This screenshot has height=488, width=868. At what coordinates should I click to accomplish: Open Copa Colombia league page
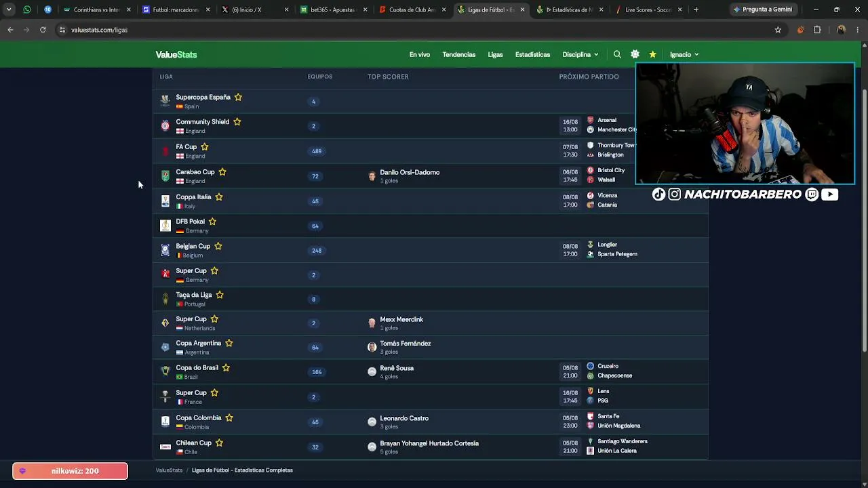pos(199,418)
